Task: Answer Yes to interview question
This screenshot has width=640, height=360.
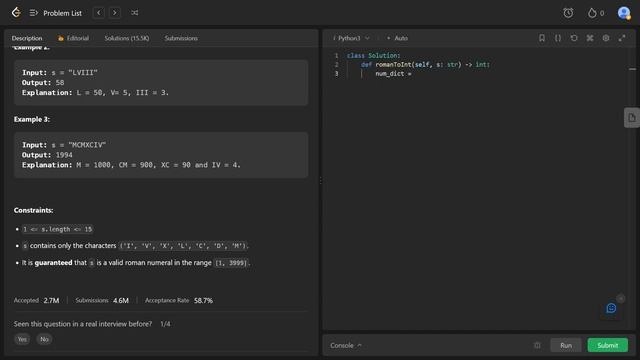Action: click(x=22, y=339)
